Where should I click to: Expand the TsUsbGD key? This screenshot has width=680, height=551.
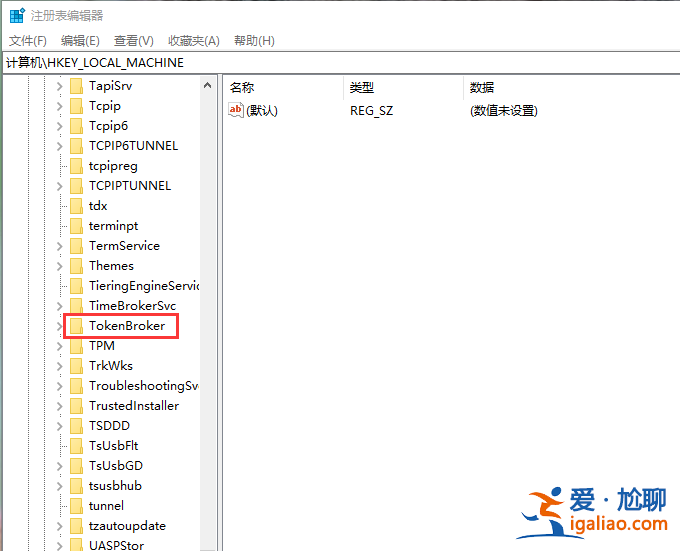[x=59, y=466]
